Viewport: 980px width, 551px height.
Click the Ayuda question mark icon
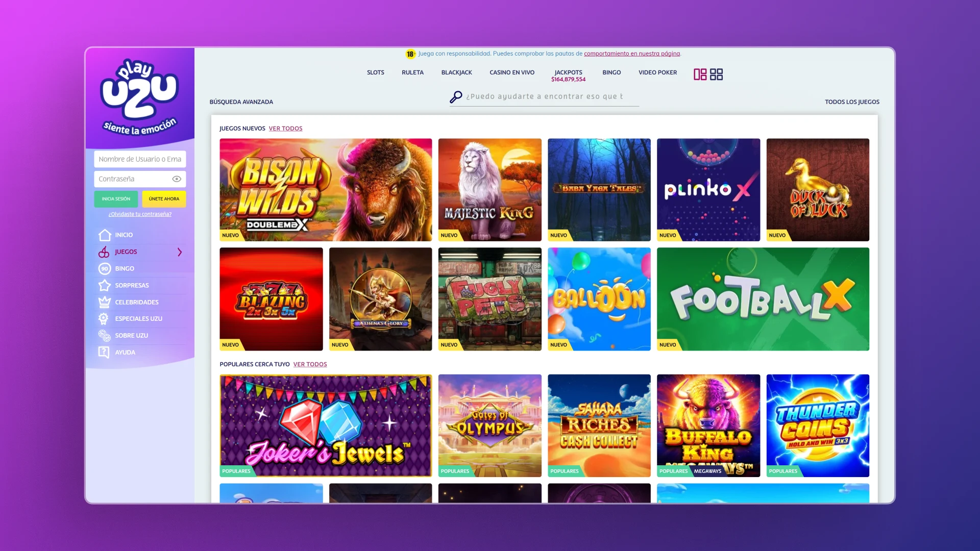104,352
